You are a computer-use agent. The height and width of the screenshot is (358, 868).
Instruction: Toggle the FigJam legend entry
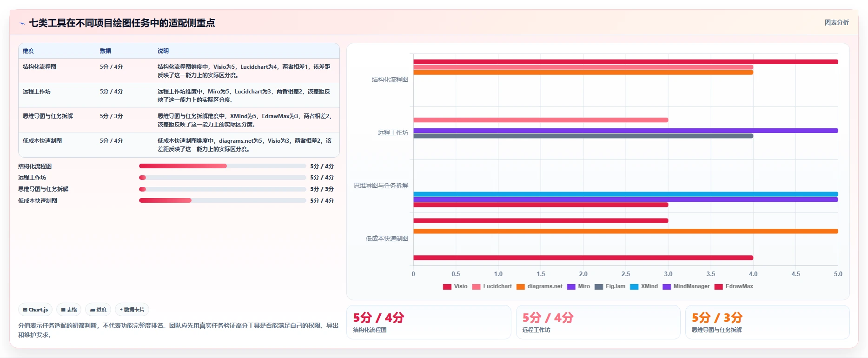(x=610, y=286)
